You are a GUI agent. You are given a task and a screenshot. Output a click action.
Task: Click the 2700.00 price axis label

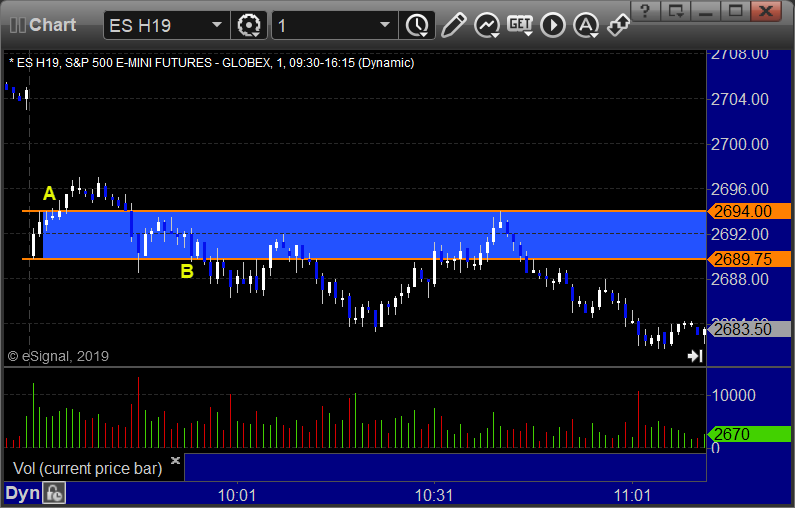tap(740, 144)
